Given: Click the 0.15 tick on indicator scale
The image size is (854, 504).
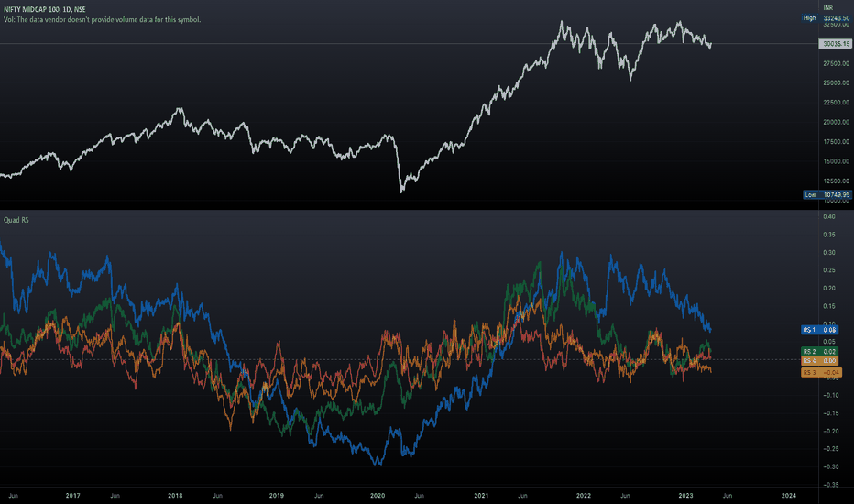Looking at the screenshot, I should [x=829, y=306].
